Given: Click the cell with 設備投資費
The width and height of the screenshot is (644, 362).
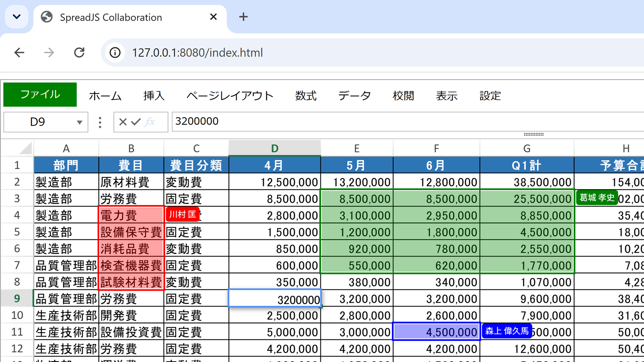Looking at the screenshot, I should tap(131, 332).
